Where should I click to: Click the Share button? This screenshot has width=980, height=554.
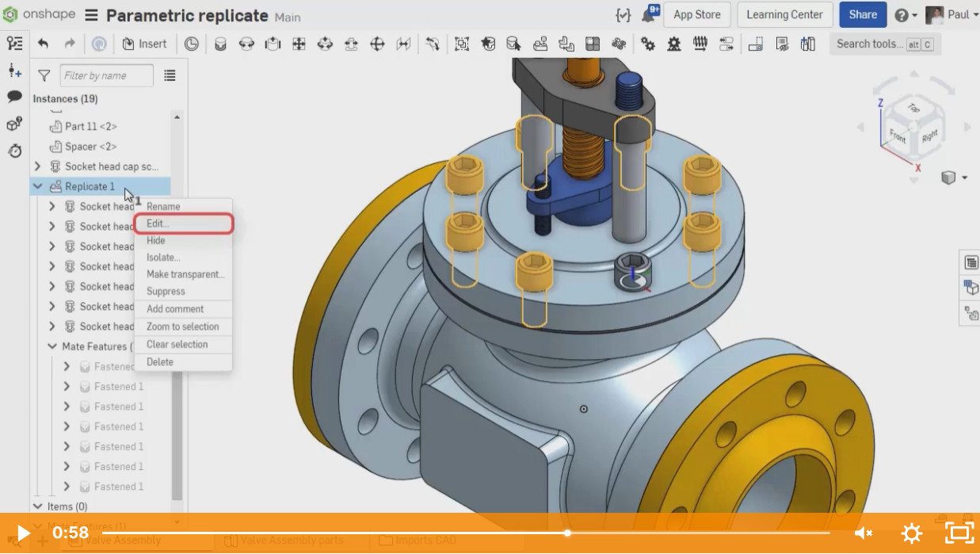click(863, 14)
